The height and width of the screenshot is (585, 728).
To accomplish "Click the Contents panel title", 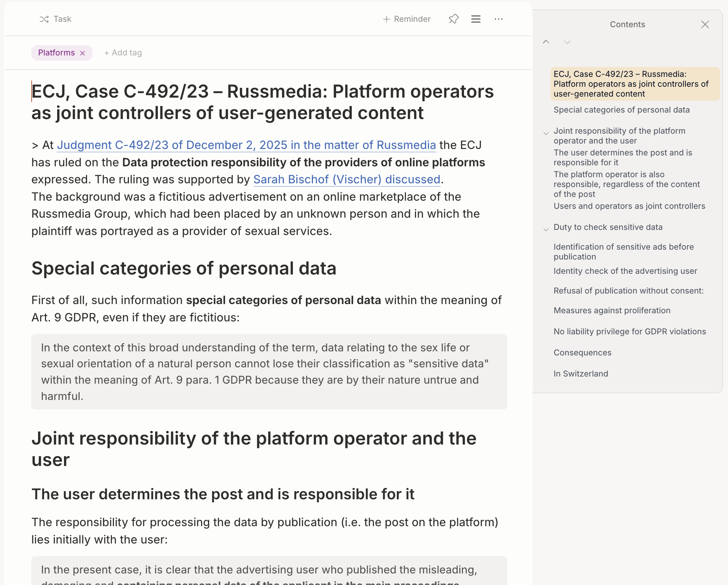I will 627,24.
